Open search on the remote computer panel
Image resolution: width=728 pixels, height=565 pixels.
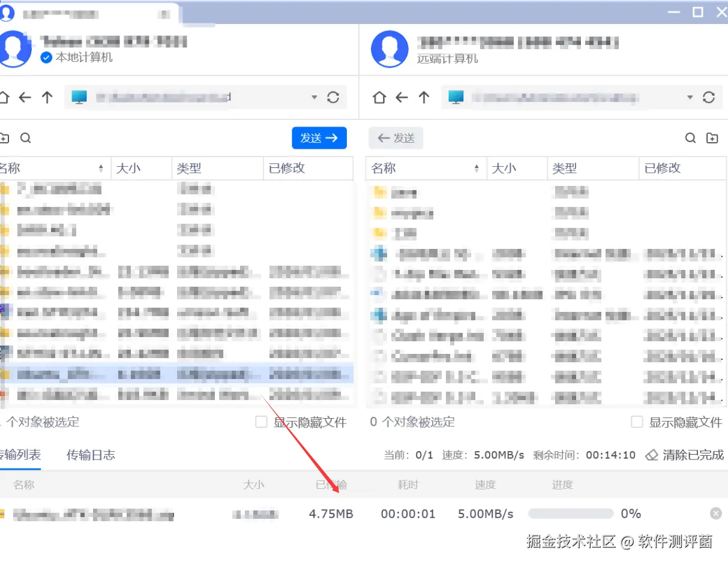click(x=690, y=138)
